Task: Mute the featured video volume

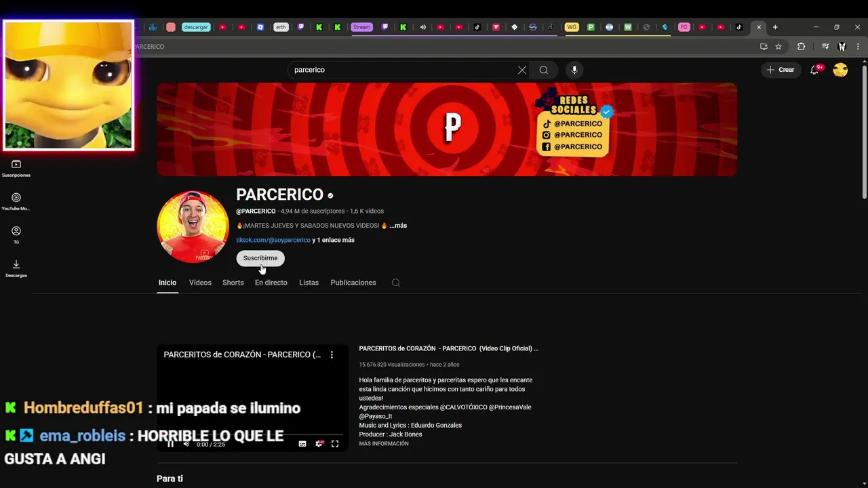Action: pos(186,444)
